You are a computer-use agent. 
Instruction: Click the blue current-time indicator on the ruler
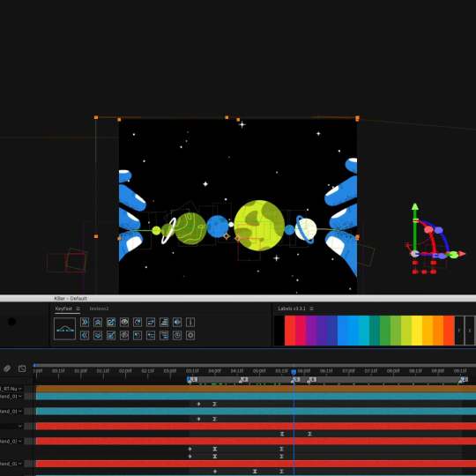coord(294,372)
